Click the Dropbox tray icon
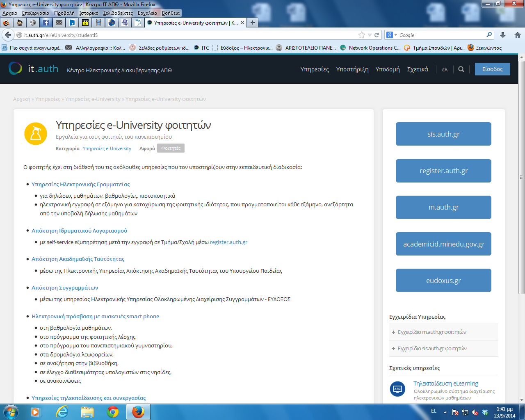Viewport: 525px width, 420px height. pyautogui.click(x=485, y=412)
